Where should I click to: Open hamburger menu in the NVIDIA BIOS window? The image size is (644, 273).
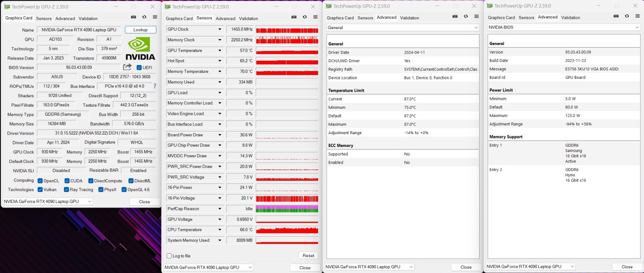click(x=638, y=16)
